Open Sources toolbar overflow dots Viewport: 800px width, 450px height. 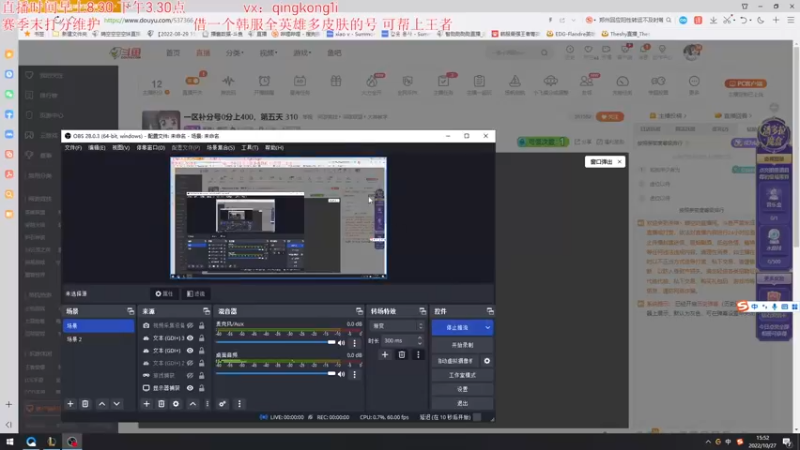click(207, 404)
